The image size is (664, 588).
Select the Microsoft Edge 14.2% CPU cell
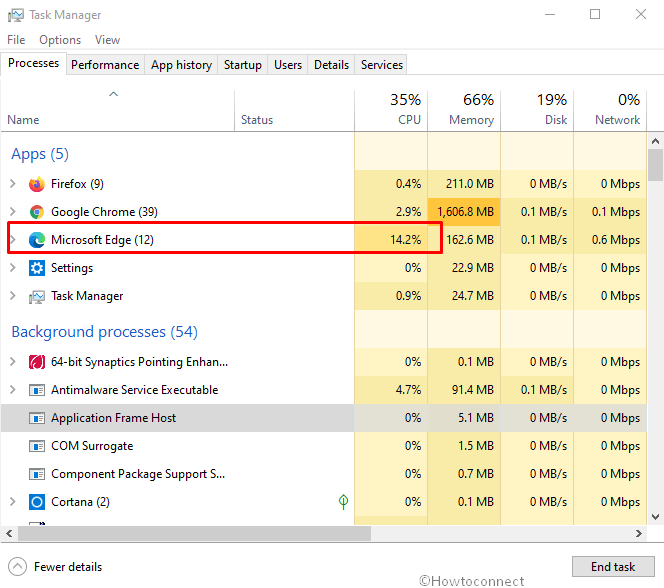(391, 240)
